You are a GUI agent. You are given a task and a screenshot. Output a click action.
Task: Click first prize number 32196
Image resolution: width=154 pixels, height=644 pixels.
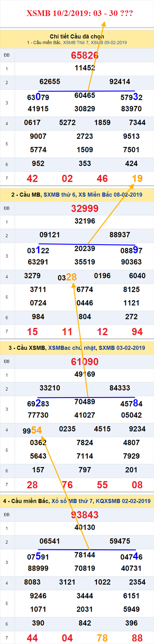85,221
